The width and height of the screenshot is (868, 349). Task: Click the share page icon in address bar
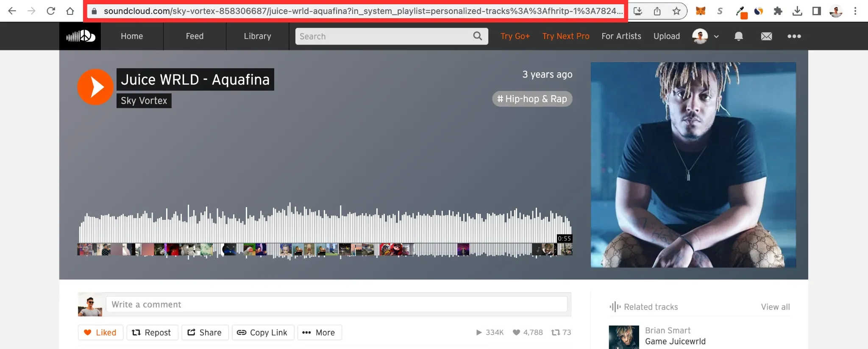coord(657,11)
